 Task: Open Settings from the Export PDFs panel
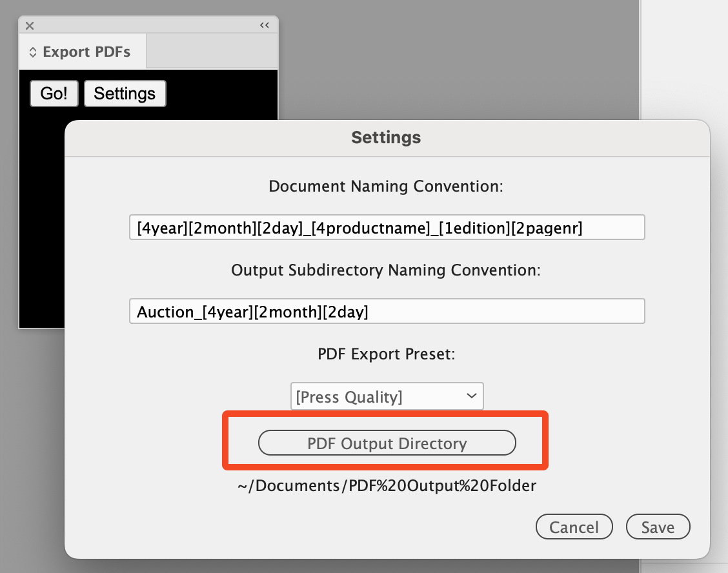pos(125,94)
